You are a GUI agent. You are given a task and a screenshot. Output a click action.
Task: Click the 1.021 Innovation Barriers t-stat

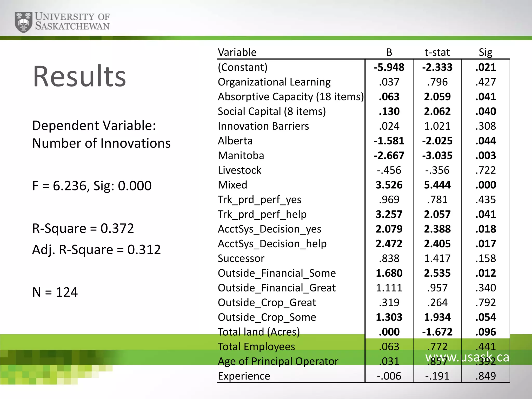click(437, 126)
